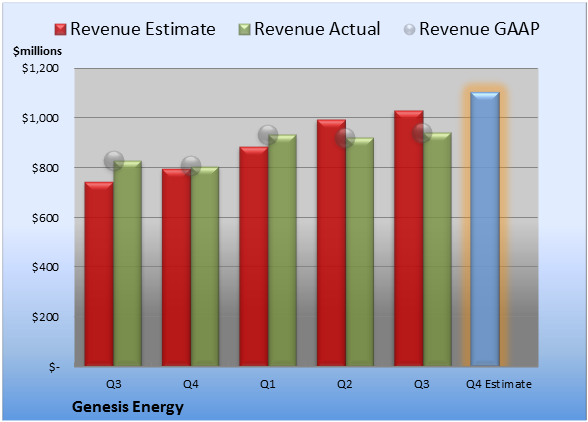Click the GAAP marker above Q1
This screenshot has height=422, width=588.
point(268,135)
